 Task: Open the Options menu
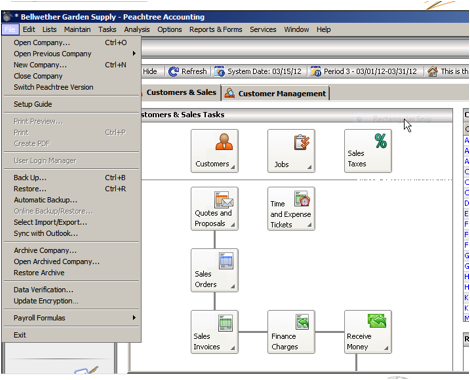tap(169, 29)
